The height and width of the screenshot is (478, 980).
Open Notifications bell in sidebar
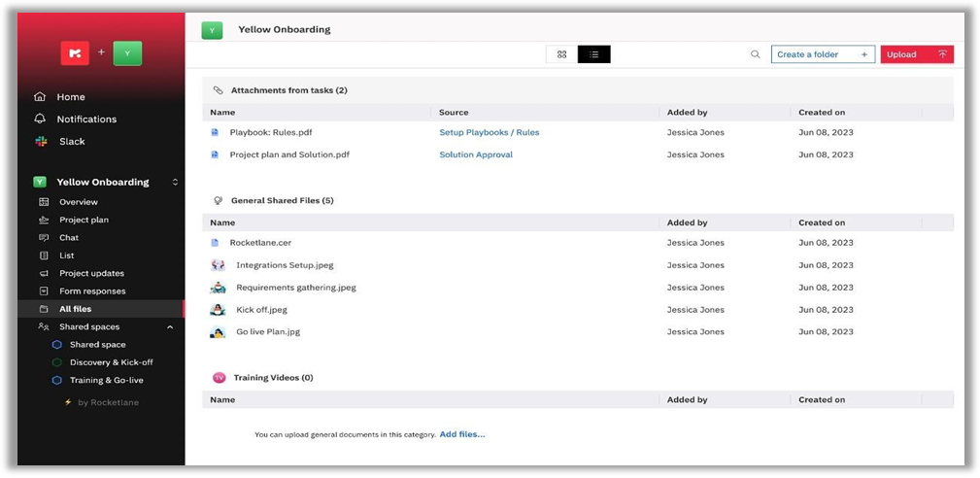tap(86, 119)
